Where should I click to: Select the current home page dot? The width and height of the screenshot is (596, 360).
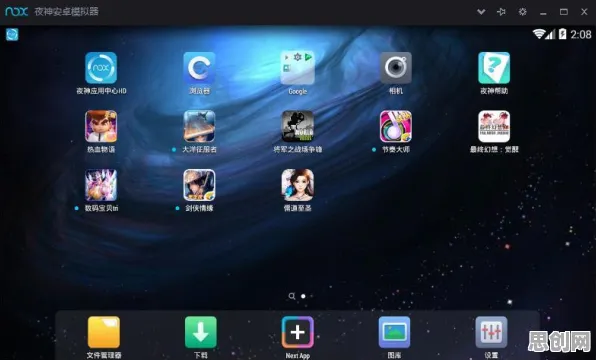[303, 296]
